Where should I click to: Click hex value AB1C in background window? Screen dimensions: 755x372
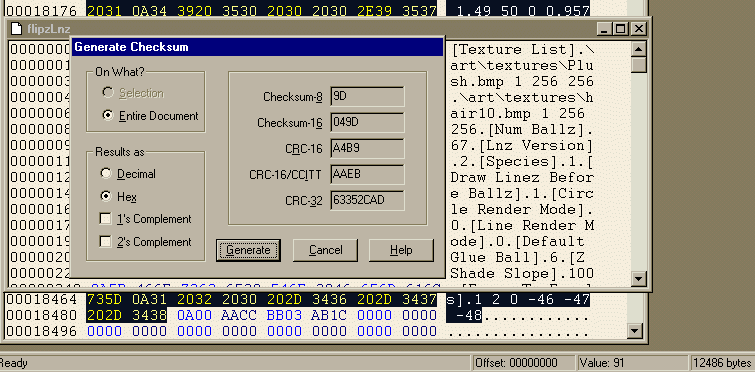pyautogui.click(x=329, y=315)
